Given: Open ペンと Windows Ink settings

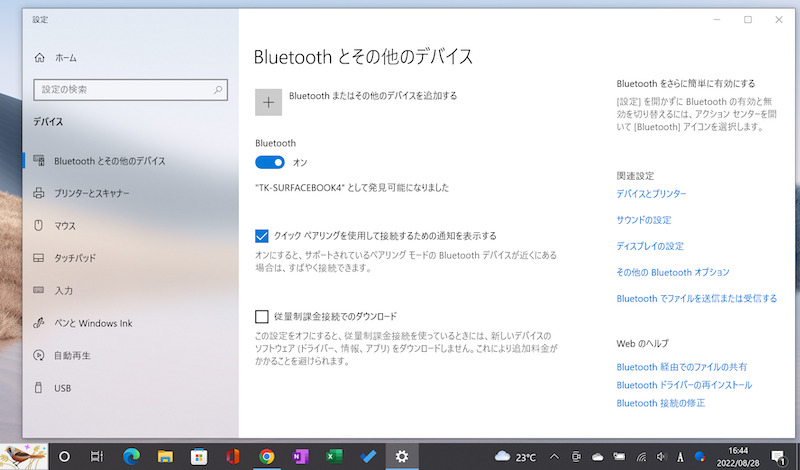Looking at the screenshot, I should point(92,323).
